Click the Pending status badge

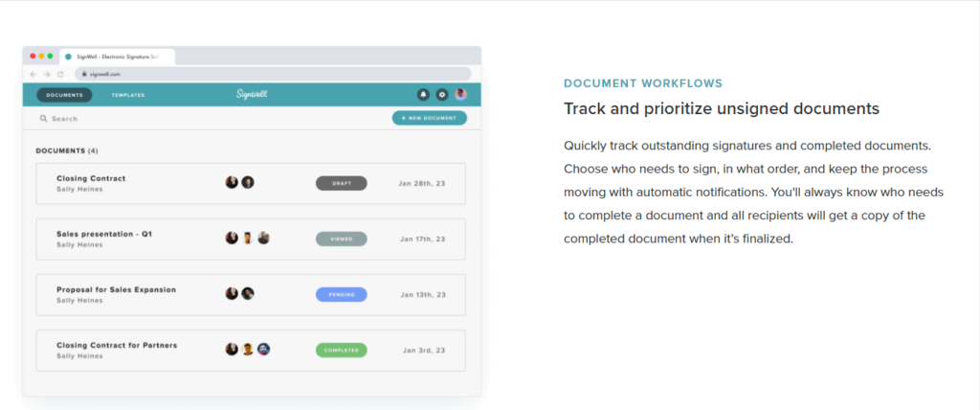342,294
